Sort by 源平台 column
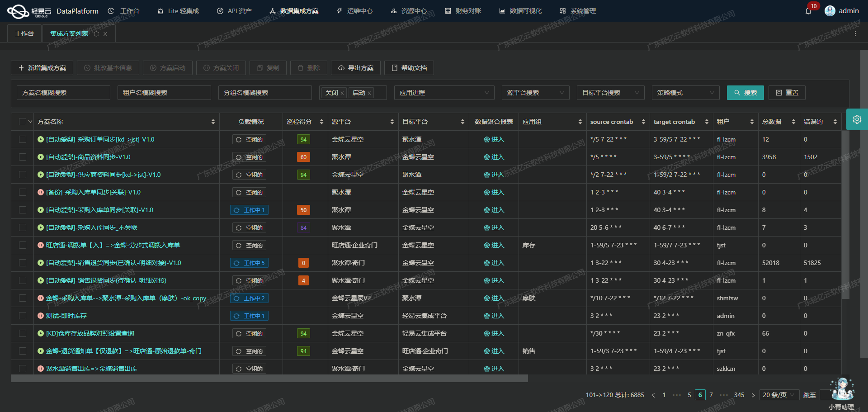Screen dimensions: 868x412 pyautogui.click(x=392, y=122)
